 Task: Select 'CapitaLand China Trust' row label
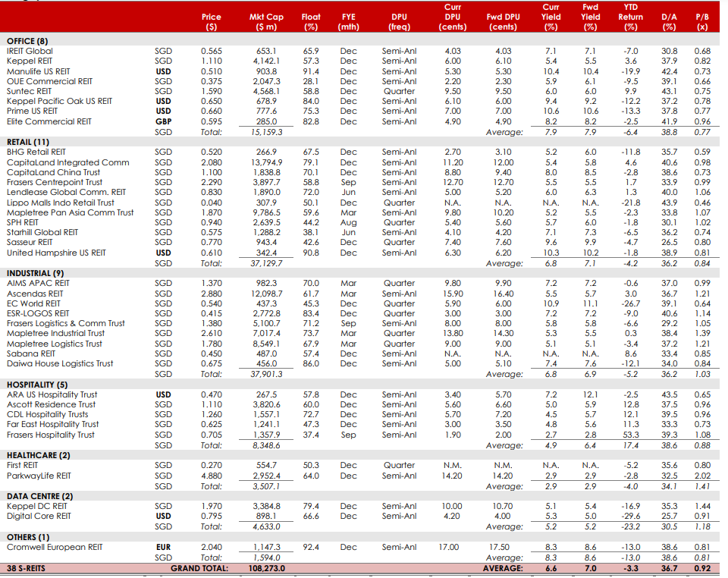coord(53,172)
